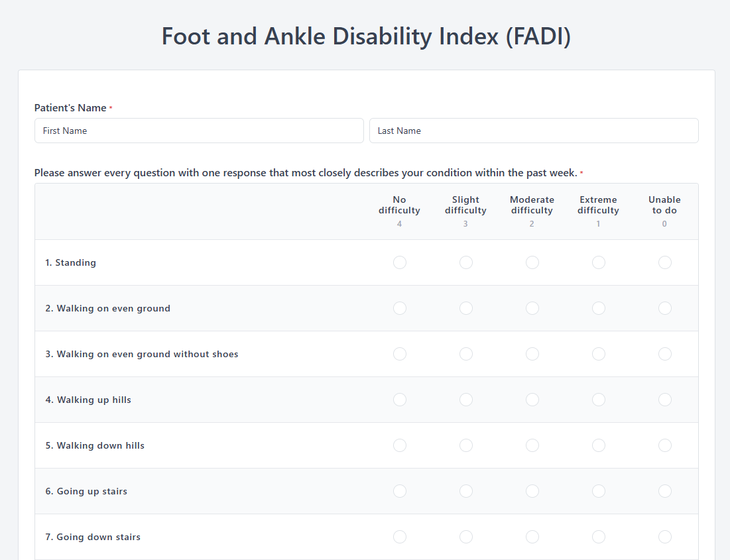The width and height of the screenshot is (730, 560).
Task: Select No difficulty for Standing
Action: point(400,262)
